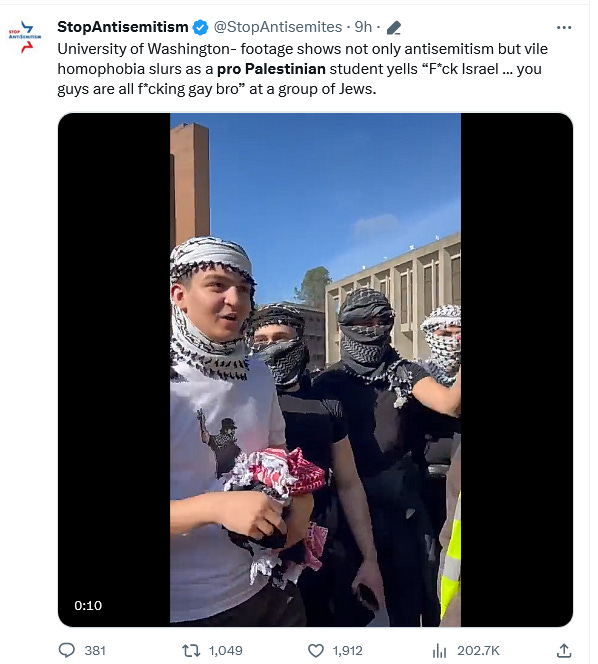Open the 9h timestamp link
Screen dimensions: 598x664
pos(363,27)
